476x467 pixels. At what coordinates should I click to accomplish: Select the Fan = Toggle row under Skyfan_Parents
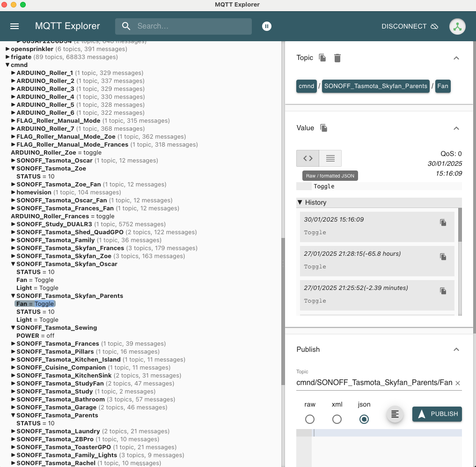[35, 304]
